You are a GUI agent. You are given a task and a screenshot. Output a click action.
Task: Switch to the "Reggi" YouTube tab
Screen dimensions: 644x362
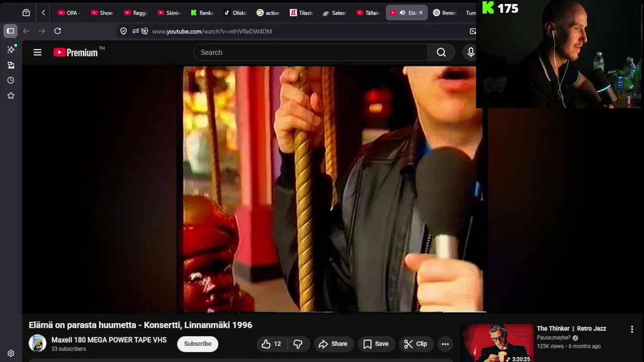coord(135,13)
